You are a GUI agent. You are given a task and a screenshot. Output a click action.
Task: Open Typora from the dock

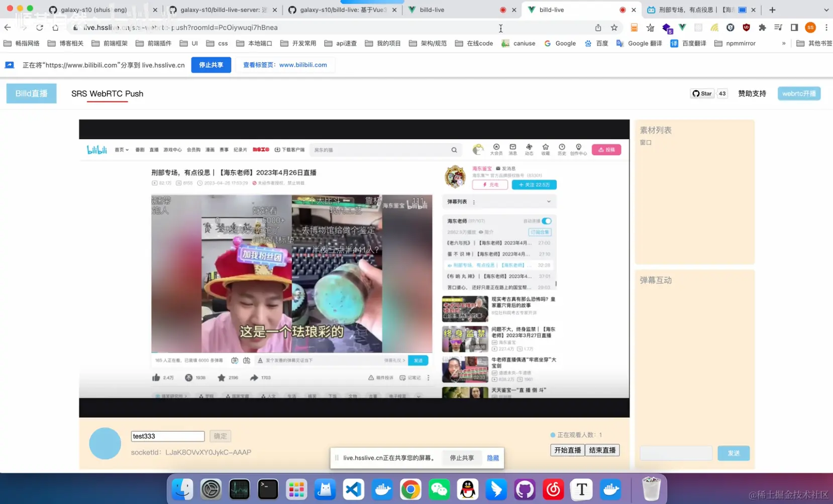click(582, 489)
